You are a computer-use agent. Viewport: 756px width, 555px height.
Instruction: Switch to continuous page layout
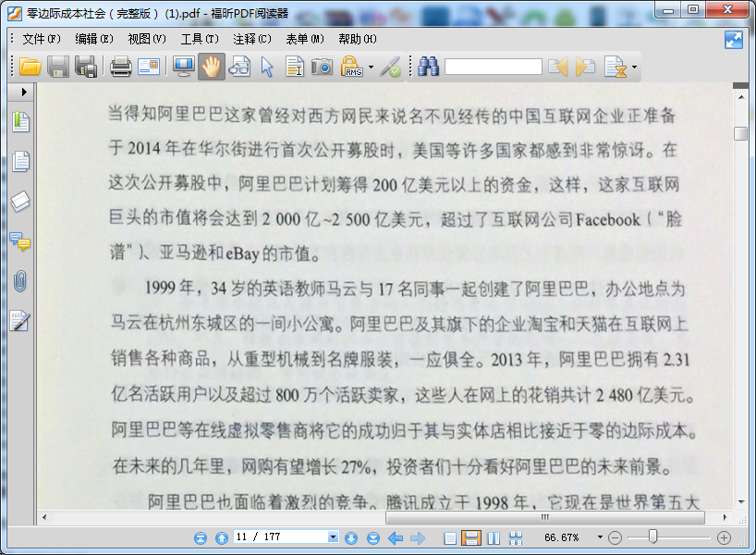pyautogui.click(x=471, y=537)
